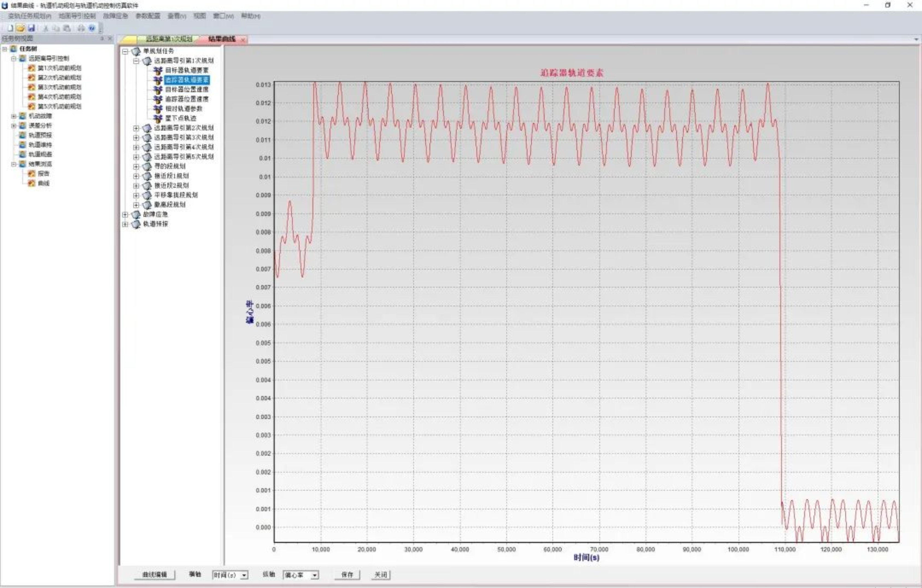
Task: Click the icon next to 报告
Action: click(32, 173)
